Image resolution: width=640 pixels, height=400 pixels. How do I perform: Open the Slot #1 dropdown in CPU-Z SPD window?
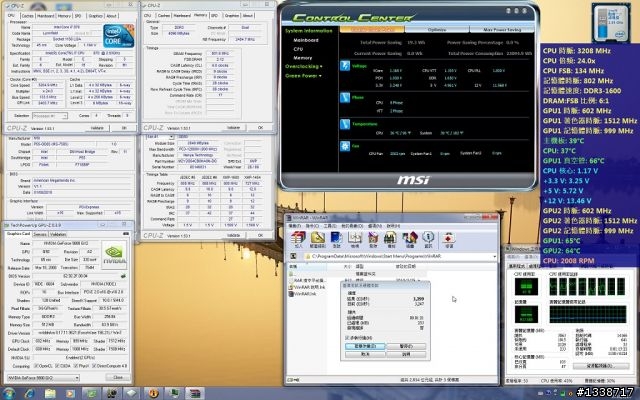(160, 137)
